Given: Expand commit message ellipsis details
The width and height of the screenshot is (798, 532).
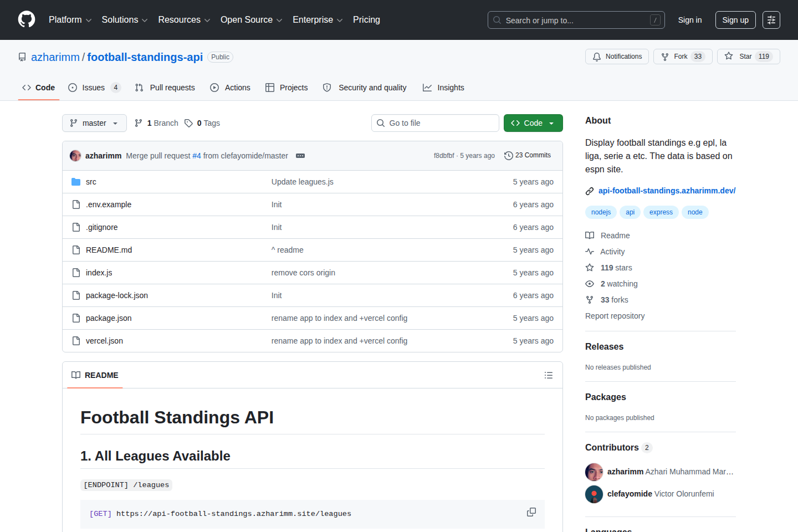Looking at the screenshot, I should coord(300,156).
